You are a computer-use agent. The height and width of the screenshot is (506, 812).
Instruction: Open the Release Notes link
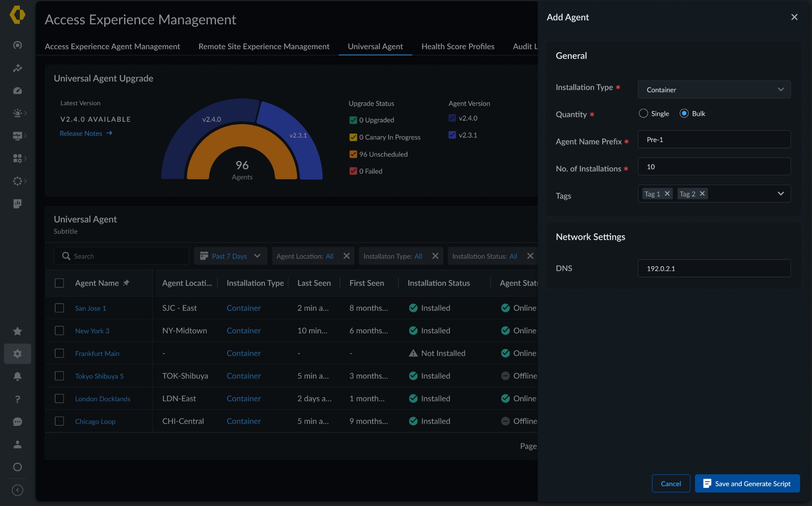coord(80,133)
